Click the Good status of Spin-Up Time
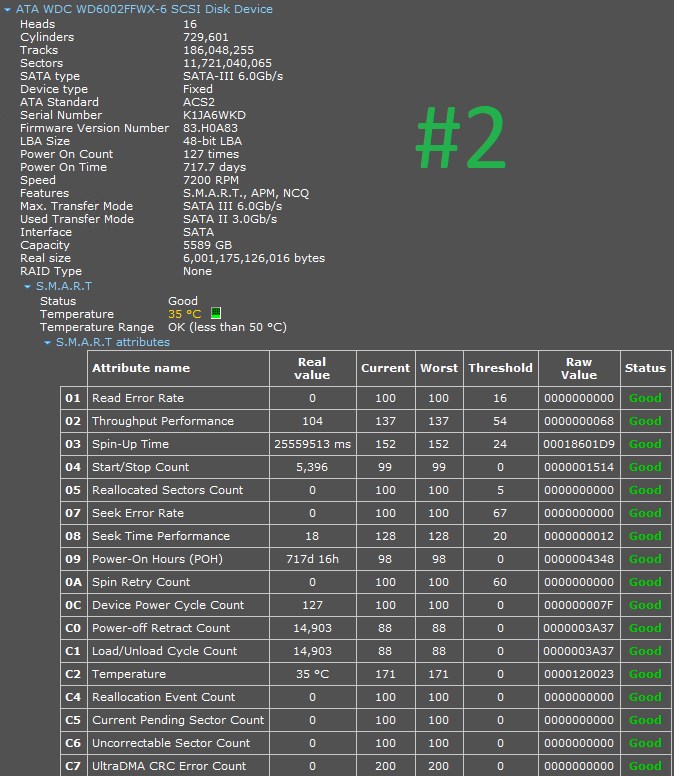674x776 pixels. 645,444
